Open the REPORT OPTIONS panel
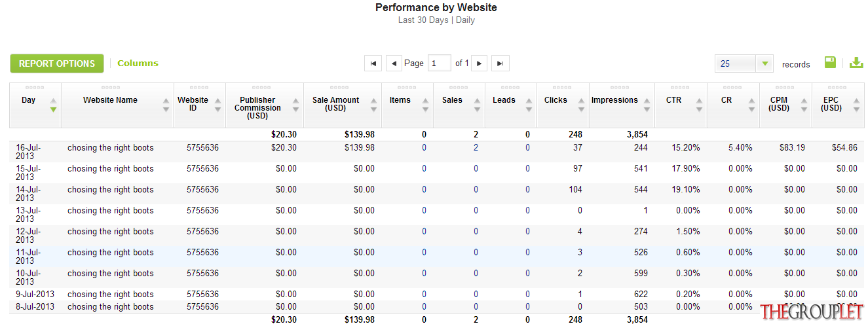The width and height of the screenshot is (868, 324). click(57, 63)
